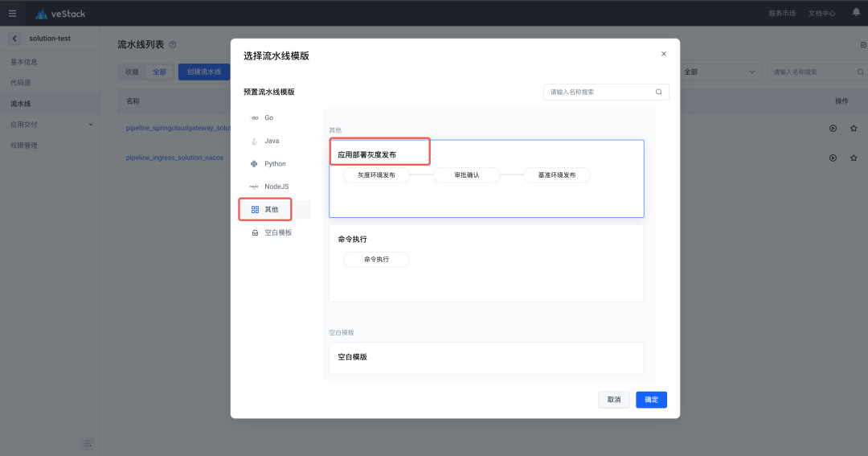Screen dimensions: 868x456
Task: Click the 审批确认 stage pill
Action: coord(467,175)
